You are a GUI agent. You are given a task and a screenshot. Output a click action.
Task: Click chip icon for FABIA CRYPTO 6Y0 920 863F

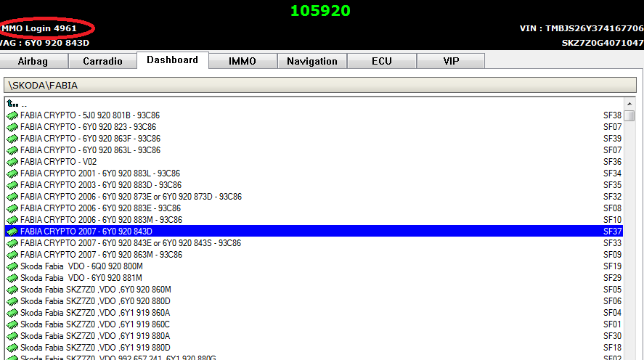pos(12,139)
